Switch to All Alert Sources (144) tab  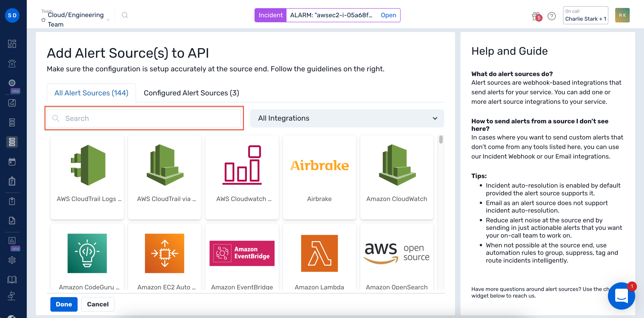tap(91, 93)
